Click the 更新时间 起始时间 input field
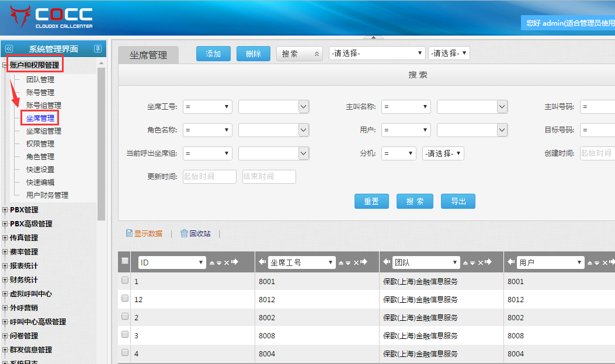This screenshot has width=615, height=364. pyautogui.click(x=209, y=177)
